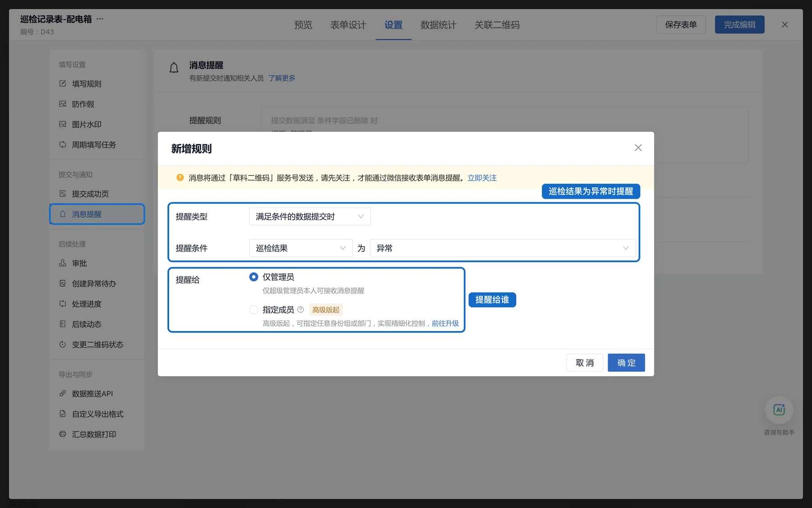This screenshot has height=508, width=812.
Task: Switch to the 数据统计 tab
Action: point(438,25)
